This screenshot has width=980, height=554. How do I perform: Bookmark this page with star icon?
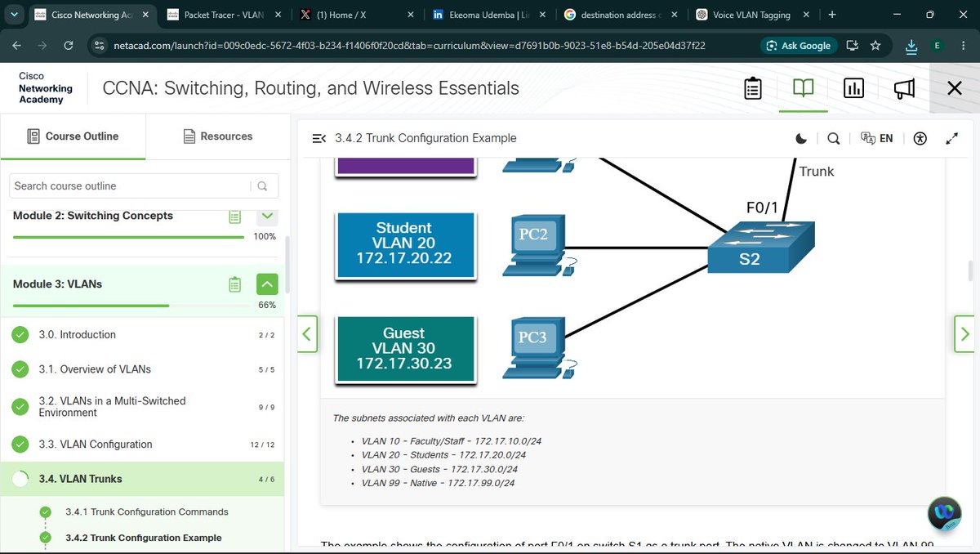tap(875, 46)
